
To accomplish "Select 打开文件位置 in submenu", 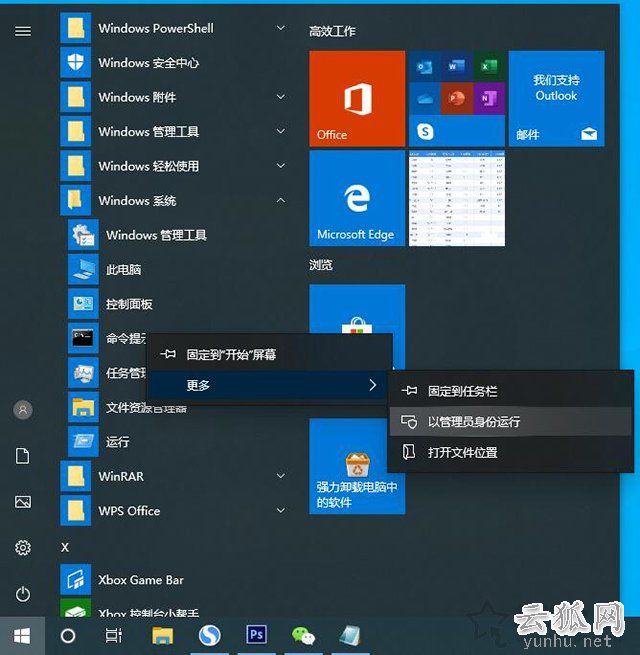I will click(510, 452).
